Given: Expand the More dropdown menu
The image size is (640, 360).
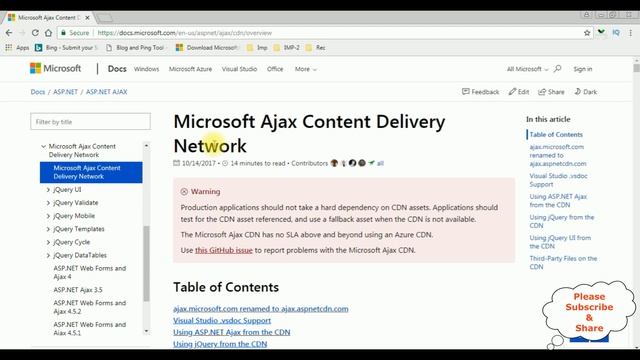Looking at the screenshot, I should pos(306,69).
